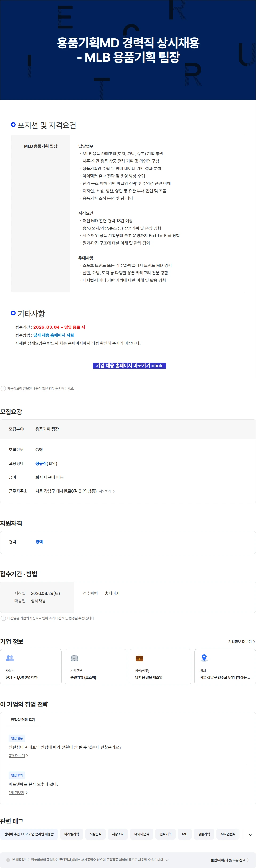Viewport: 256px width, 868px height.
Task: Click the 기업 채용 홈페이지 바로가기 click button
Action: pos(129,365)
